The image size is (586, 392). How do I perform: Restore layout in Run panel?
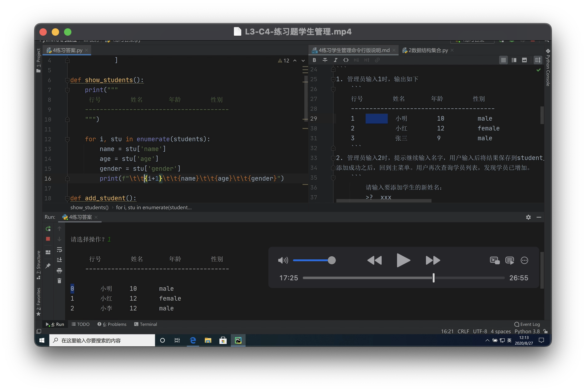pyautogui.click(x=48, y=252)
